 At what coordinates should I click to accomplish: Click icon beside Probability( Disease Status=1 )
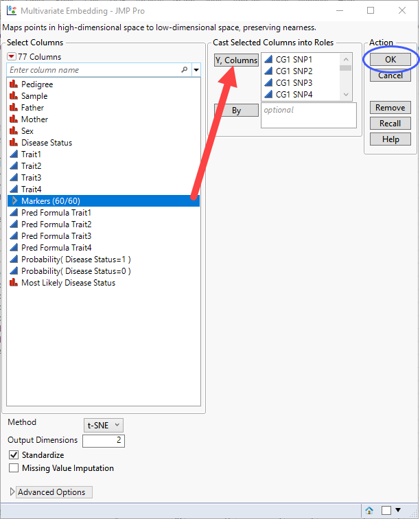(x=14, y=259)
